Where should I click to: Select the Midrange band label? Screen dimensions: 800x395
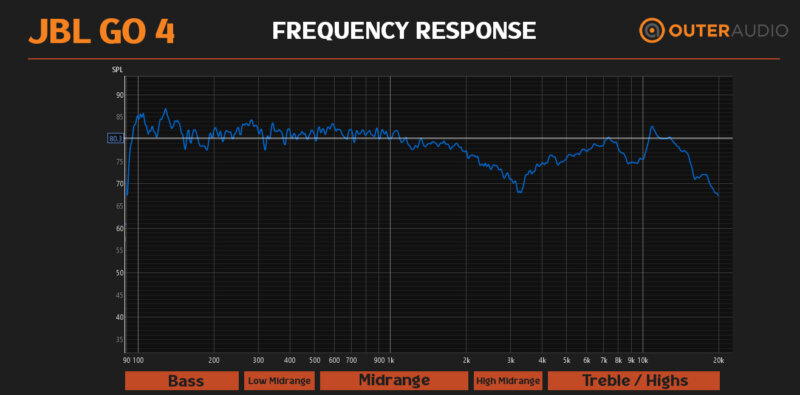point(394,381)
